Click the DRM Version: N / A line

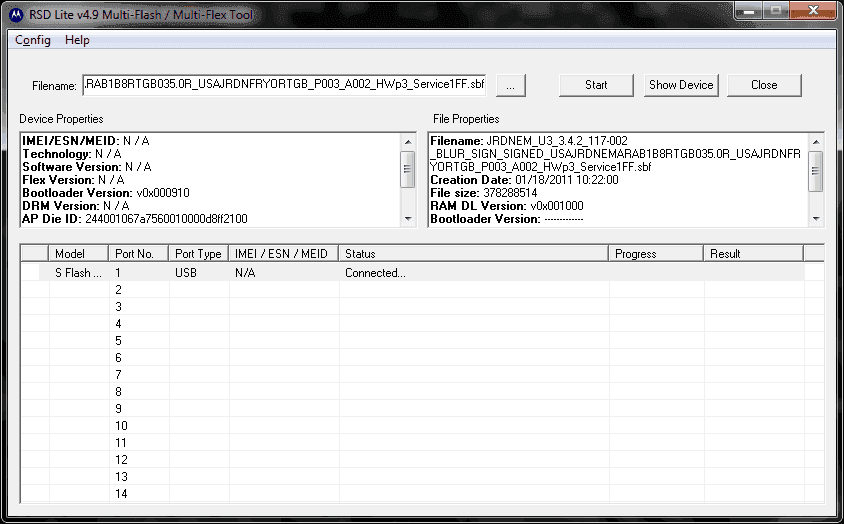[x=75, y=206]
